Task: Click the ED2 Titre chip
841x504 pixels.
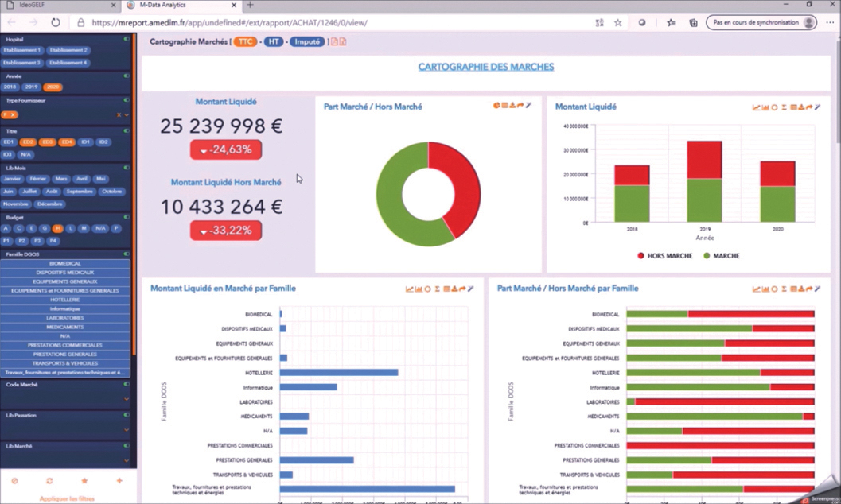Action: coord(28,142)
